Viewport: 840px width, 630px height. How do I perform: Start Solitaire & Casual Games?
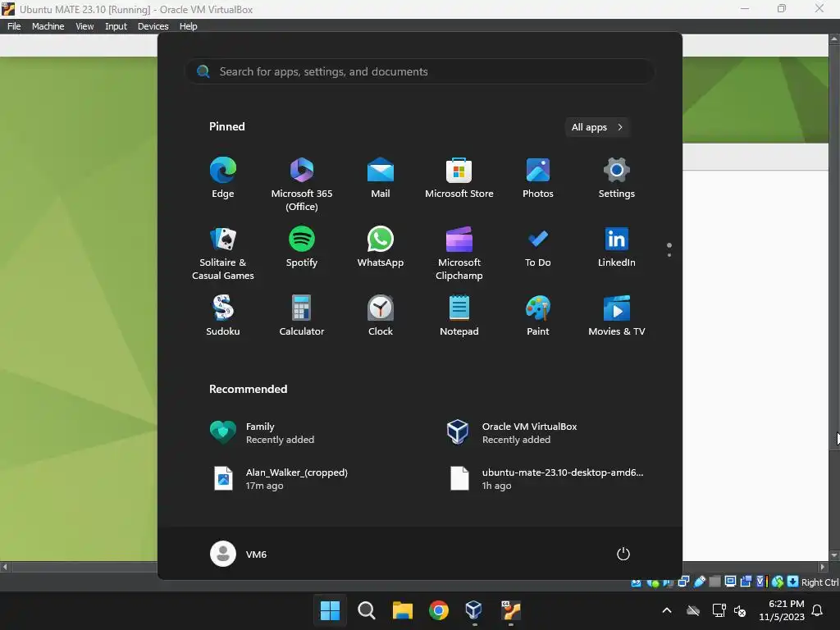click(x=223, y=253)
